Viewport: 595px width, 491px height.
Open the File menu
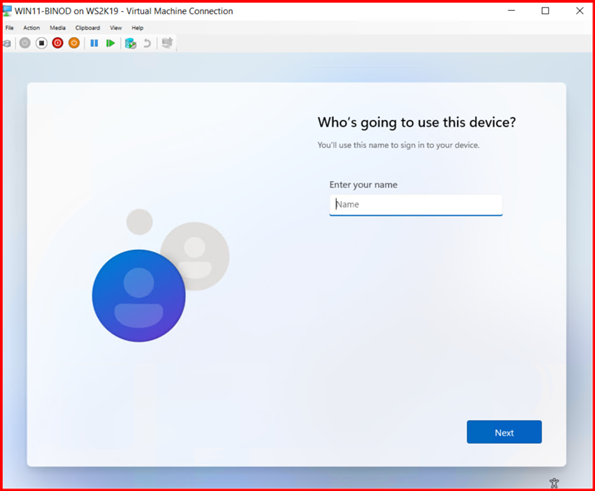[x=9, y=28]
